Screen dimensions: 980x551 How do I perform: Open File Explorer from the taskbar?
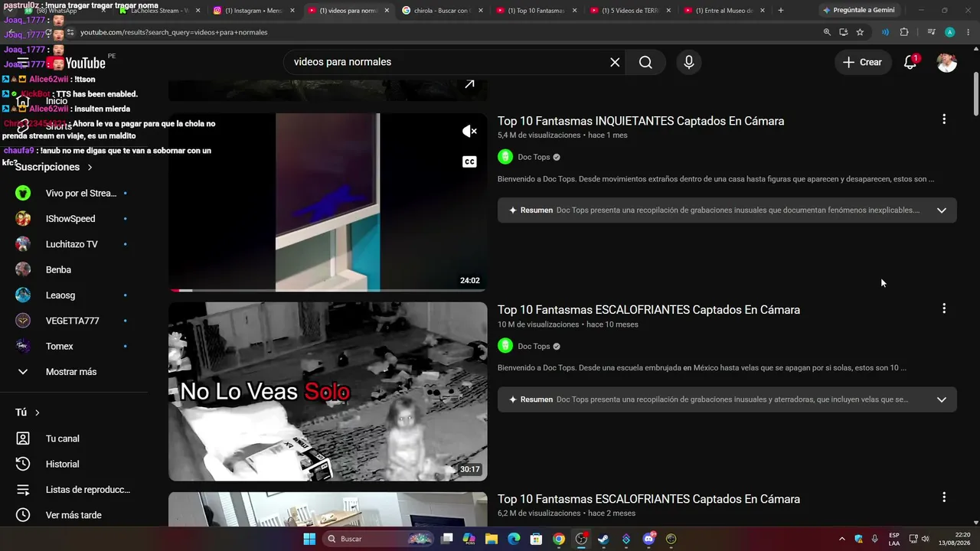click(x=492, y=539)
